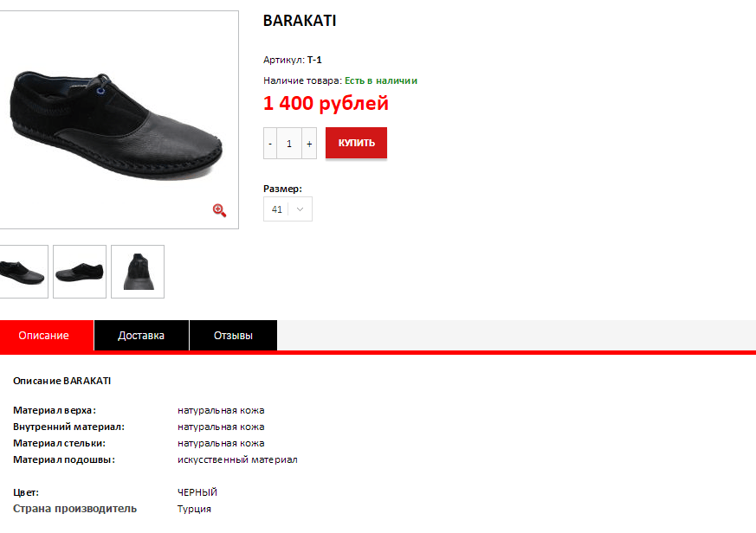Click the Турция country value
The height and width of the screenshot is (533, 756).
pos(194,509)
